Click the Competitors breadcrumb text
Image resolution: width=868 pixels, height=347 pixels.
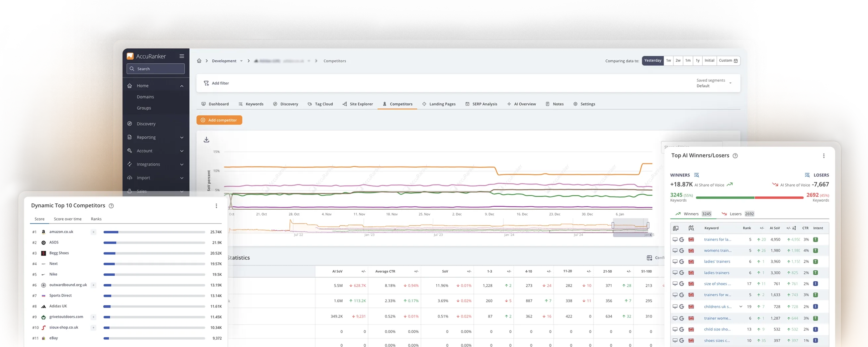point(335,61)
